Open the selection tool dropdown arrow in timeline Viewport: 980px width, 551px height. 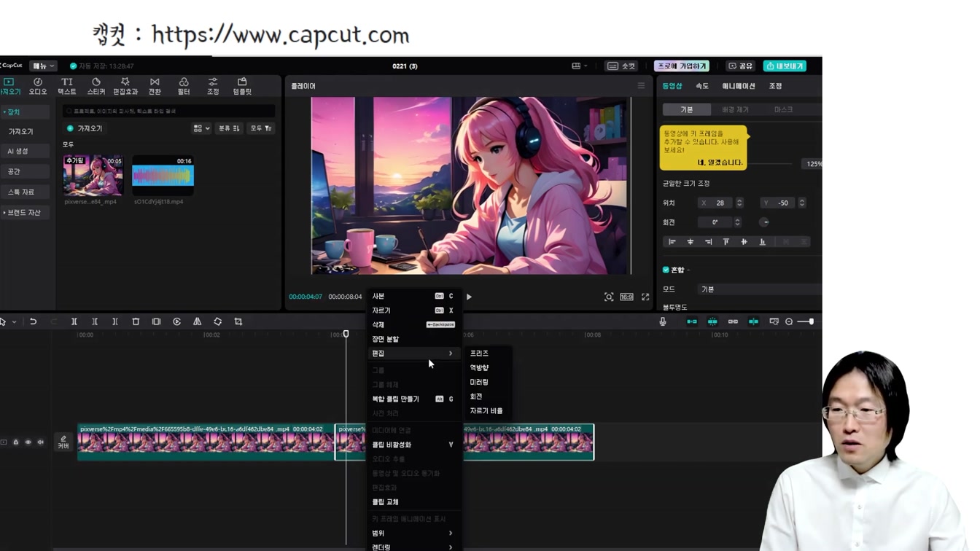[14, 322]
